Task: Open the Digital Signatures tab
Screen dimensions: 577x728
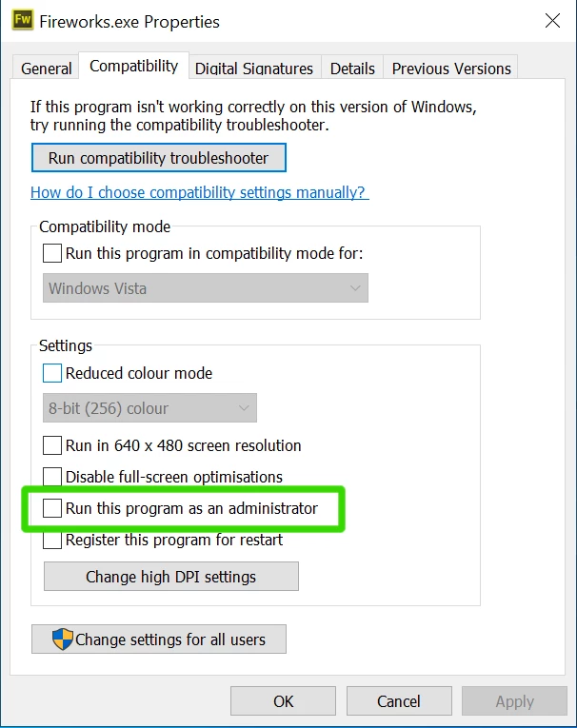Action: (254, 69)
